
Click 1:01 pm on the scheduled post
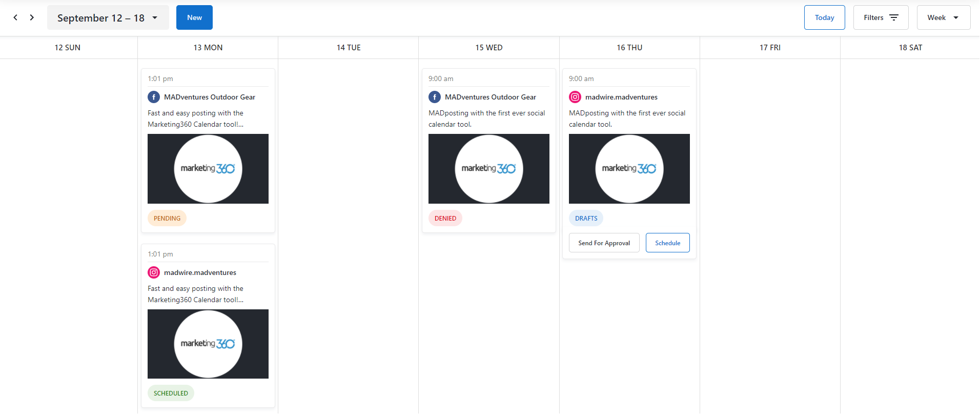[x=160, y=254]
